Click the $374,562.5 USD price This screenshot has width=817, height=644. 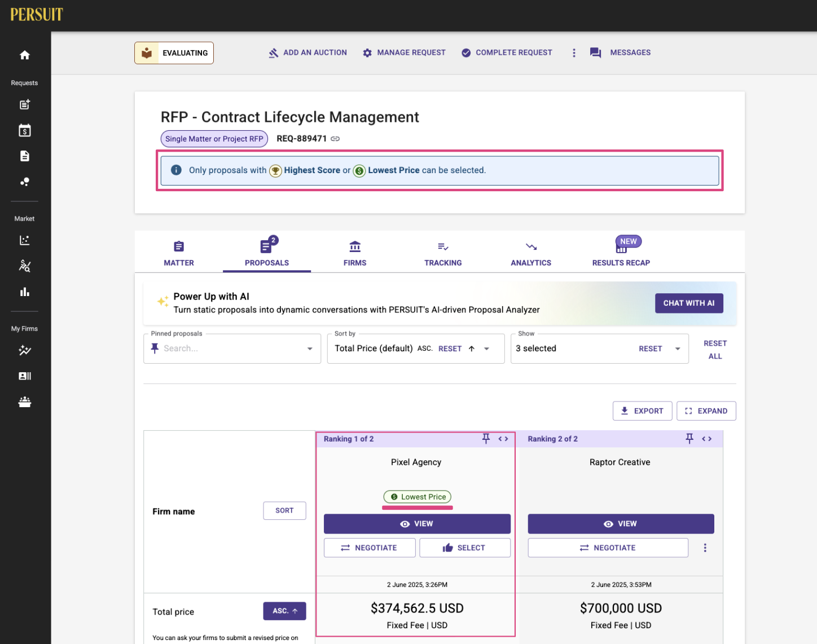point(417,608)
